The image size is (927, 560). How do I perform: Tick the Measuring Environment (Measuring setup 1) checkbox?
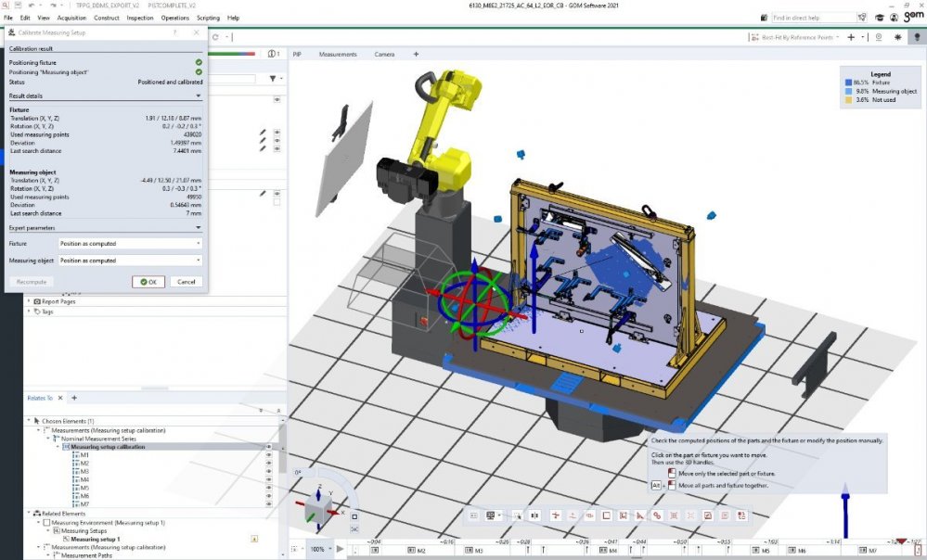pyautogui.click(x=46, y=523)
